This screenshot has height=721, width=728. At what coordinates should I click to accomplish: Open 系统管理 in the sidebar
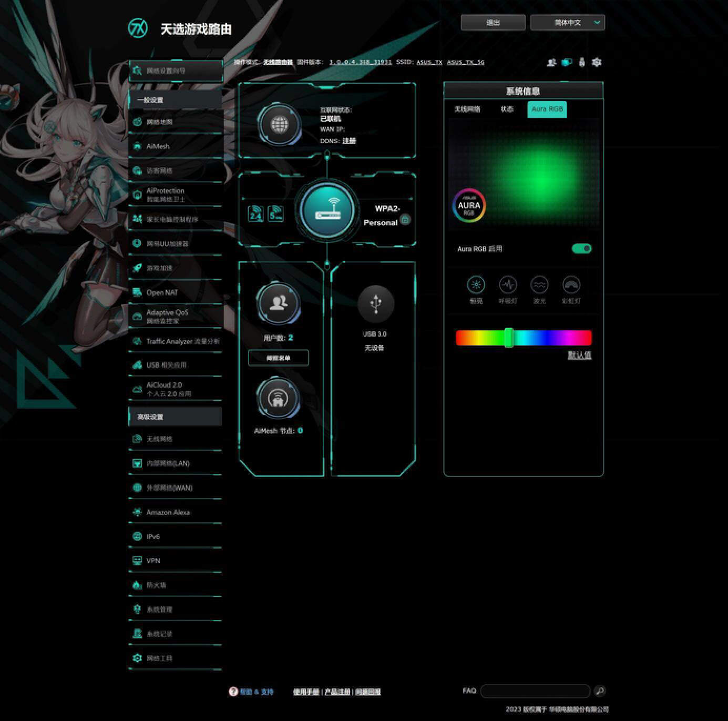[x=176, y=610]
